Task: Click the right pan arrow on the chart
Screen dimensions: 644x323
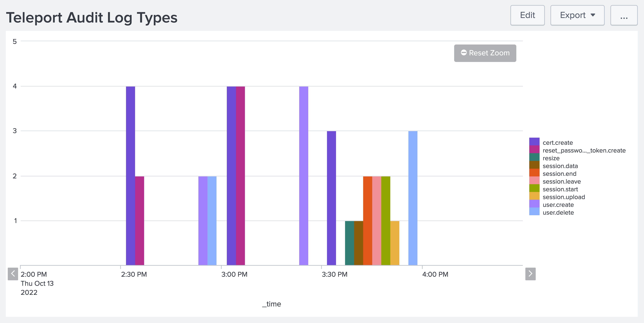Action: click(x=530, y=274)
